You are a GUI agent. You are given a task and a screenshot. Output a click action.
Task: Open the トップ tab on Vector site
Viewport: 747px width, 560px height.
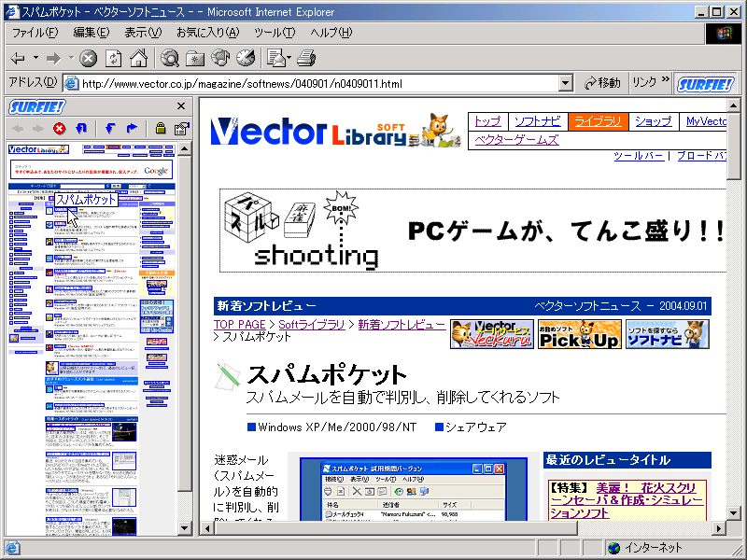coord(487,121)
